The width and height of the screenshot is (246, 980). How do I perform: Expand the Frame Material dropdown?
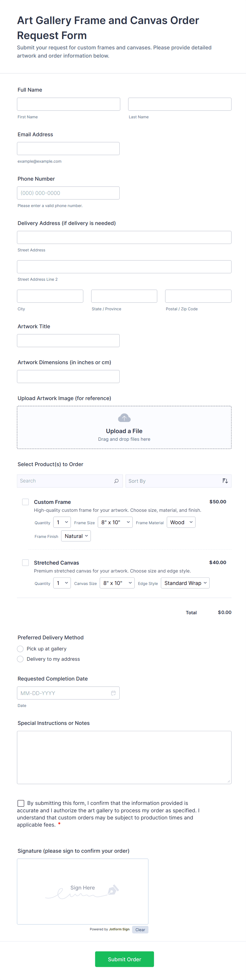tap(181, 522)
